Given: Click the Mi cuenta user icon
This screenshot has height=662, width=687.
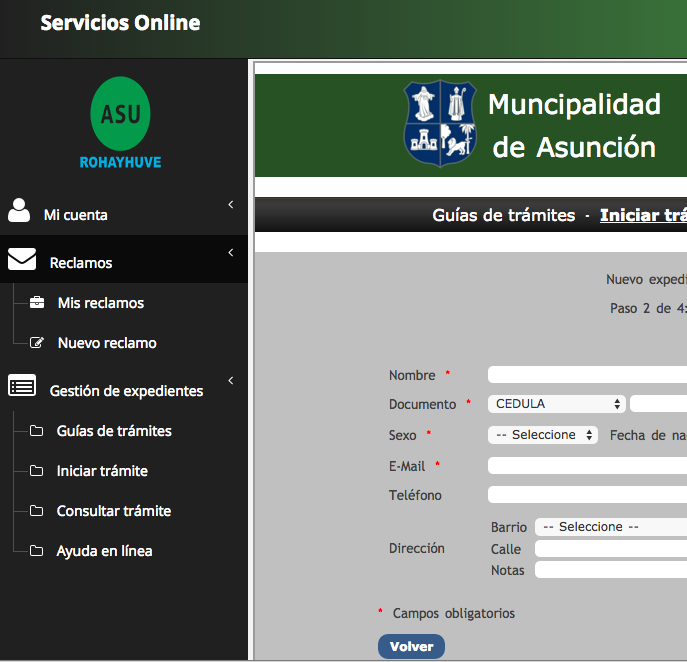Looking at the screenshot, I should (19, 210).
